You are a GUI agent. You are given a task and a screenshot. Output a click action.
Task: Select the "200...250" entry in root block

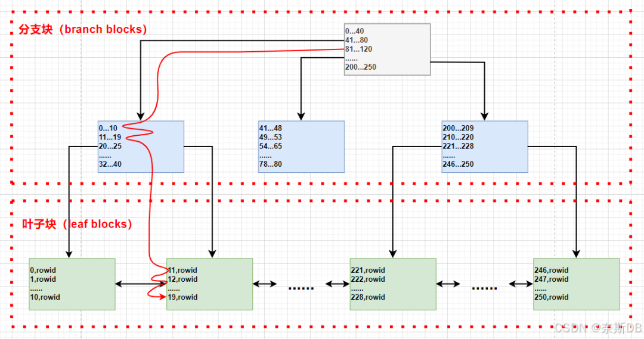(361, 67)
